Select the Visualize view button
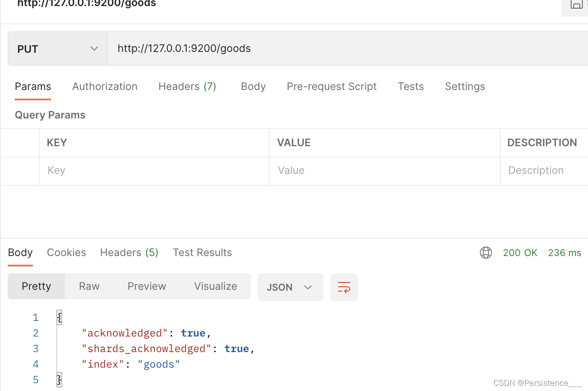The image size is (588, 391). (215, 286)
